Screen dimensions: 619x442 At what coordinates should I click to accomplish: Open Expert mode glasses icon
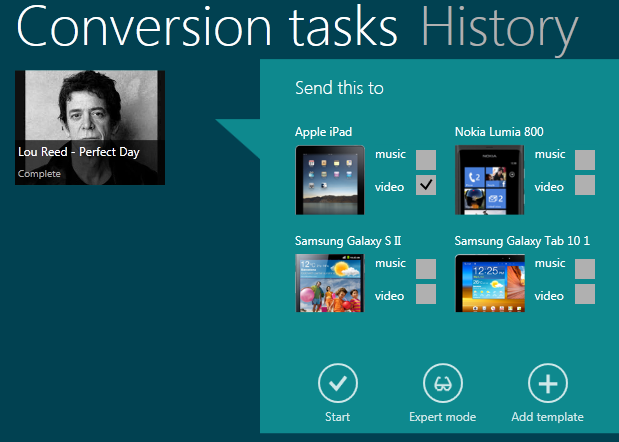tap(443, 384)
